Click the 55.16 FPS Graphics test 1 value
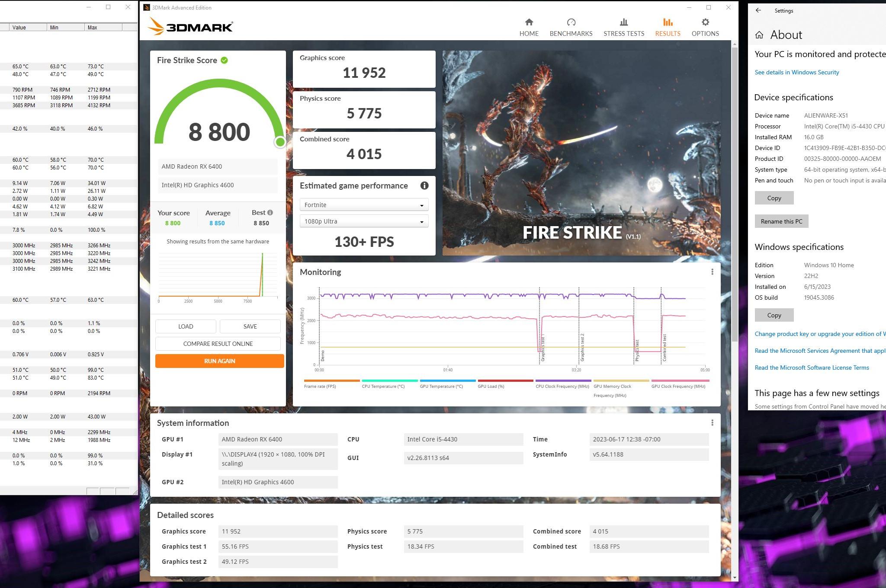 pos(278,546)
